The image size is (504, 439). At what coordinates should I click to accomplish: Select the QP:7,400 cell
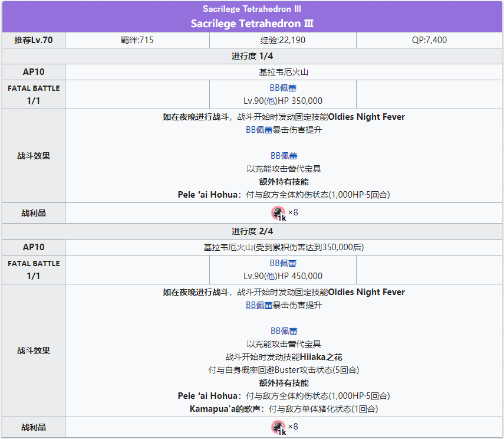[x=429, y=40]
